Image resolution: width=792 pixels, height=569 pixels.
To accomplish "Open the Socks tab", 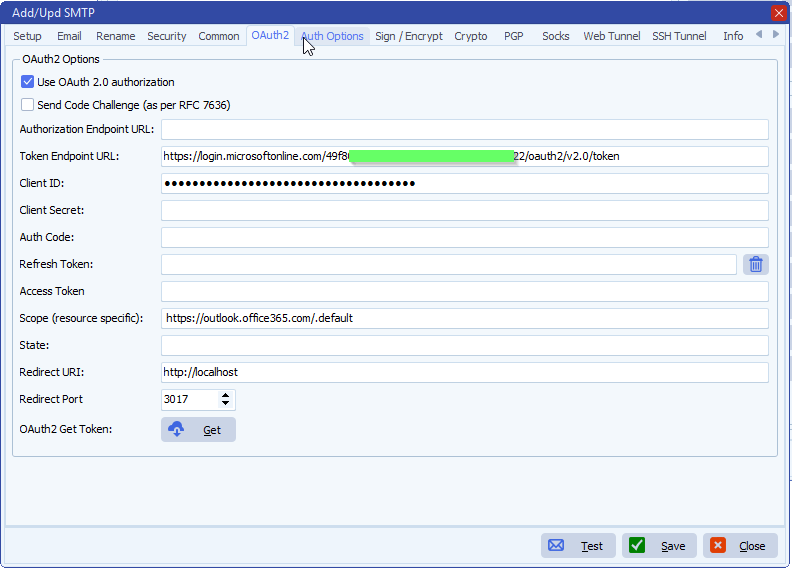I will click(x=556, y=36).
